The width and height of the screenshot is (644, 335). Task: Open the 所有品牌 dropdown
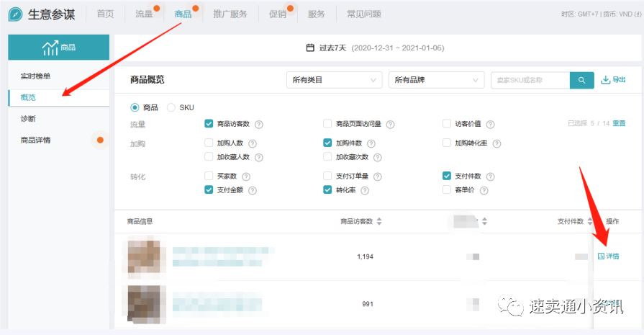pos(436,80)
